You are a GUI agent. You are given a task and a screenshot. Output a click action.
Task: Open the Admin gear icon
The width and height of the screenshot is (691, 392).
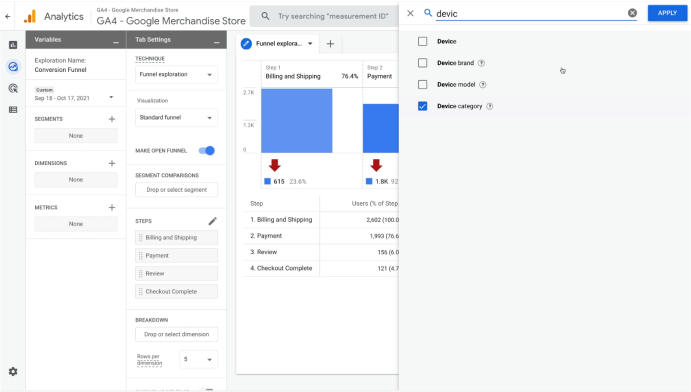click(13, 372)
